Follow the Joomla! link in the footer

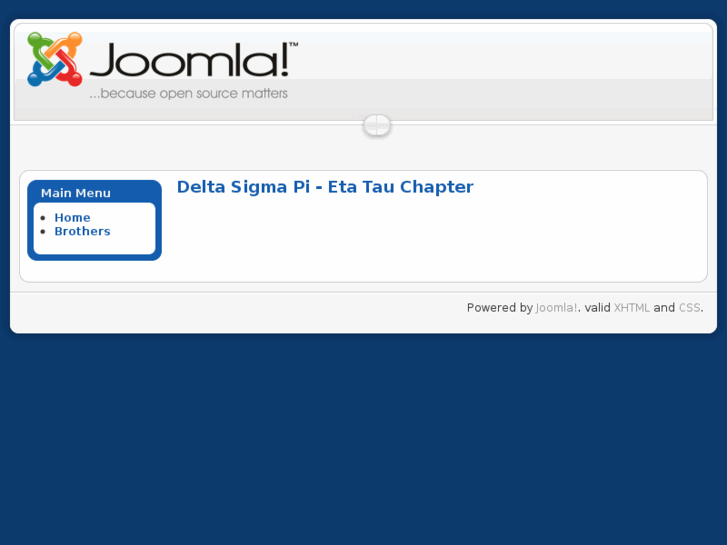[x=556, y=308]
